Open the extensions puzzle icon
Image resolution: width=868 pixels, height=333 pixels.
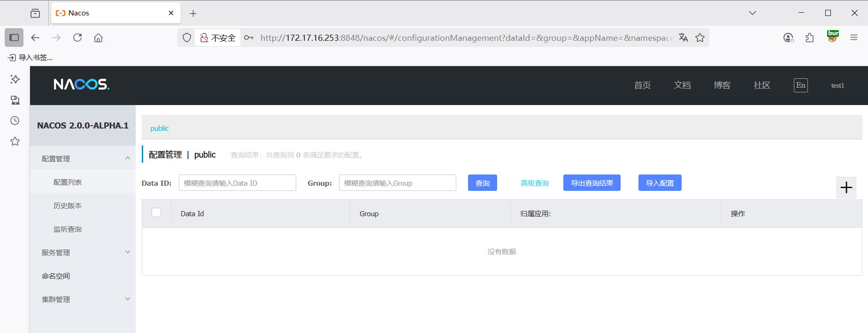pos(810,38)
